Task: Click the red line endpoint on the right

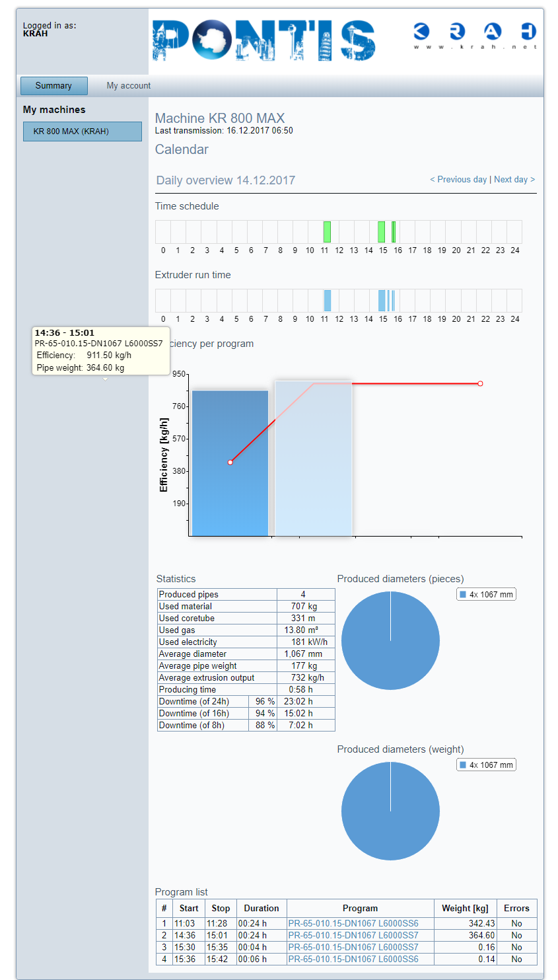Action: [x=480, y=383]
